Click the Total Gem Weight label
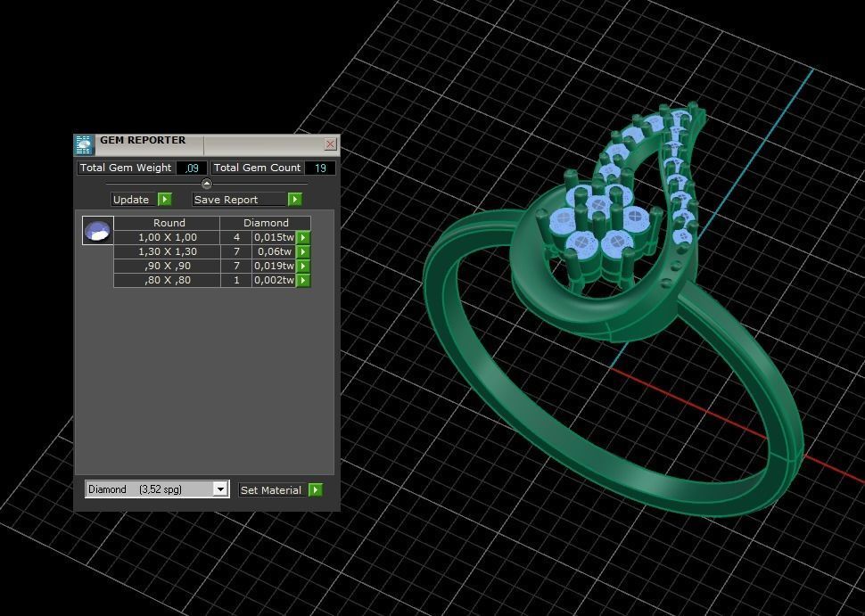Viewport: 865px width, 616px height. pos(126,168)
